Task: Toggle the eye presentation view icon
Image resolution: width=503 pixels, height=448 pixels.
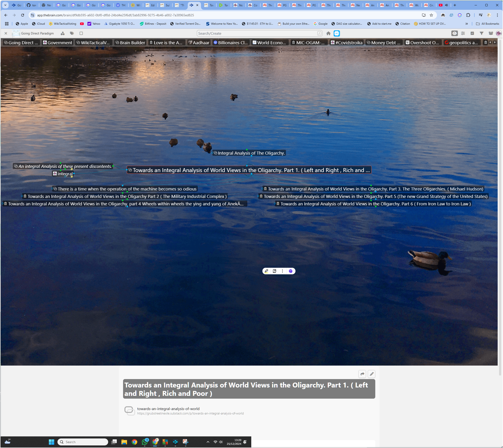Action: pos(454,33)
